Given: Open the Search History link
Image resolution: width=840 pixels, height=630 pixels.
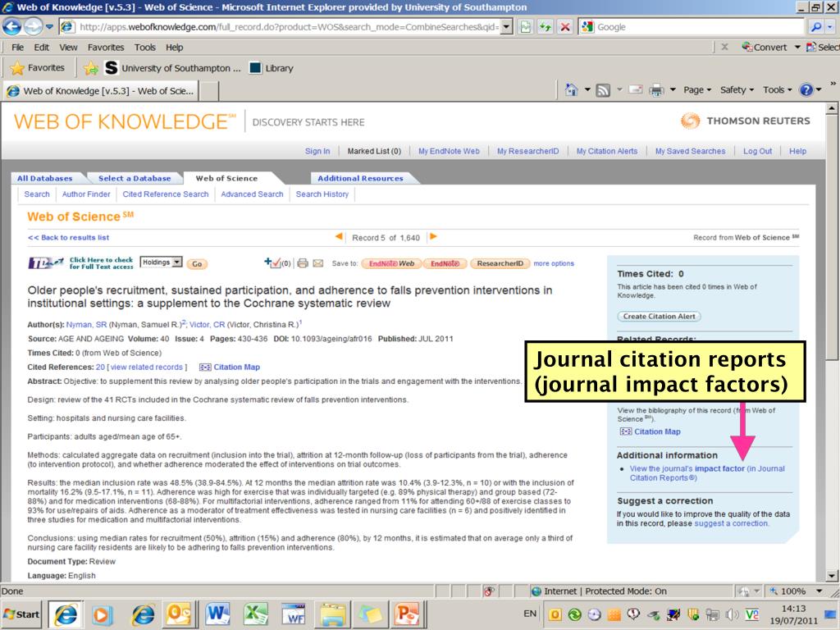Looking at the screenshot, I should coord(322,194).
